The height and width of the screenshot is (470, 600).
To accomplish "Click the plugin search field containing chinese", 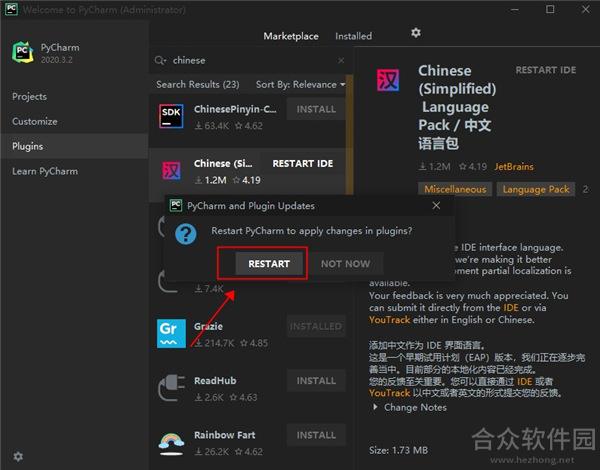I will click(251, 60).
